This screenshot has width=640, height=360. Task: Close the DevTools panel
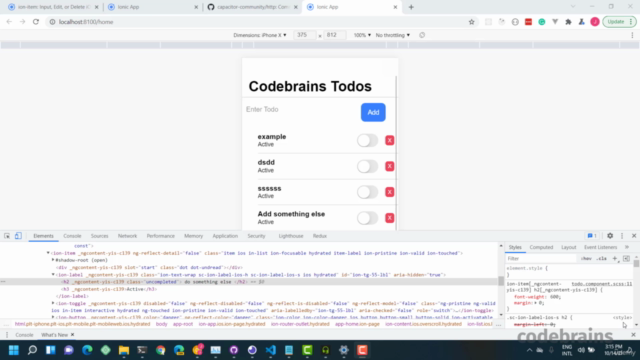point(634,236)
